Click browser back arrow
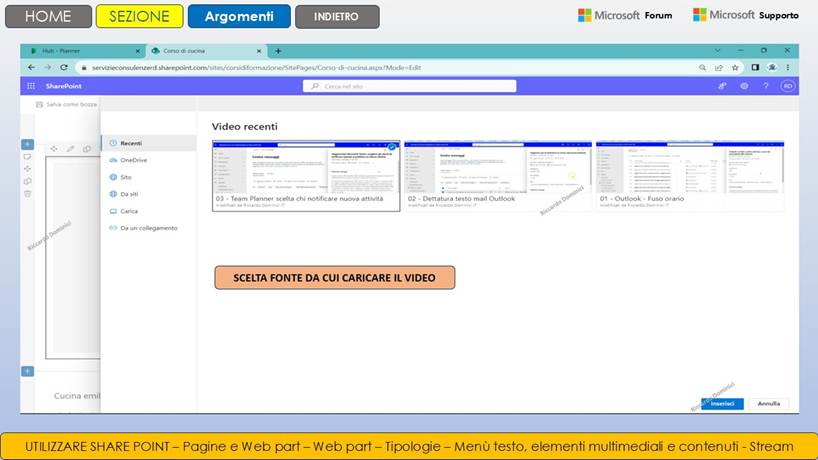 (x=32, y=67)
